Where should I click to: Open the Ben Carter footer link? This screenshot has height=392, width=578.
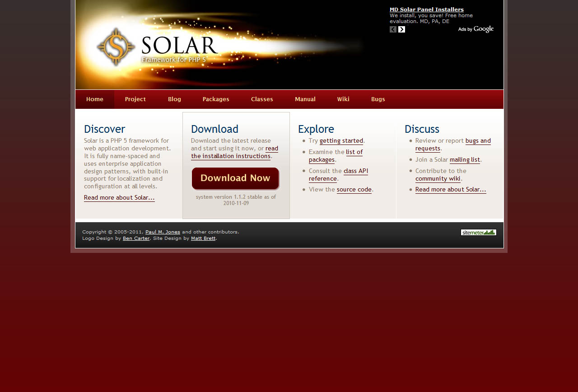point(136,238)
